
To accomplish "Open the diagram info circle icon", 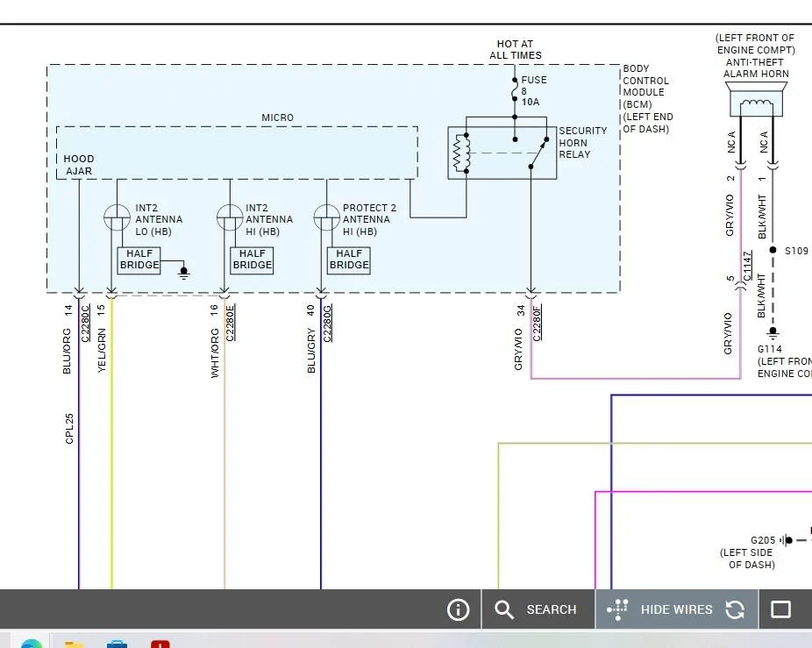I will point(458,609).
